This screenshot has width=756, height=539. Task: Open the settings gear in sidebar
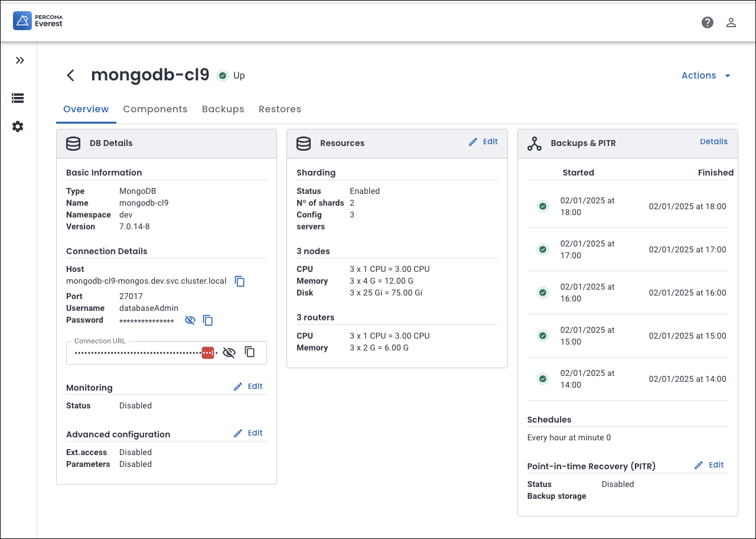click(18, 126)
